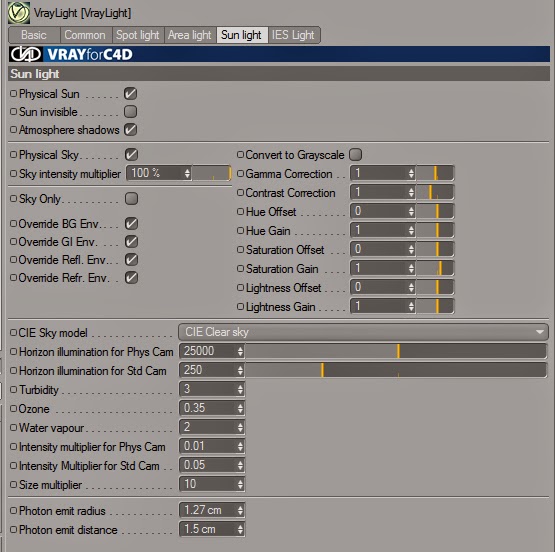Image resolution: width=555 pixels, height=552 pixels.
Task: Switch to the Spot light tab
Action: tap(138, 35)
